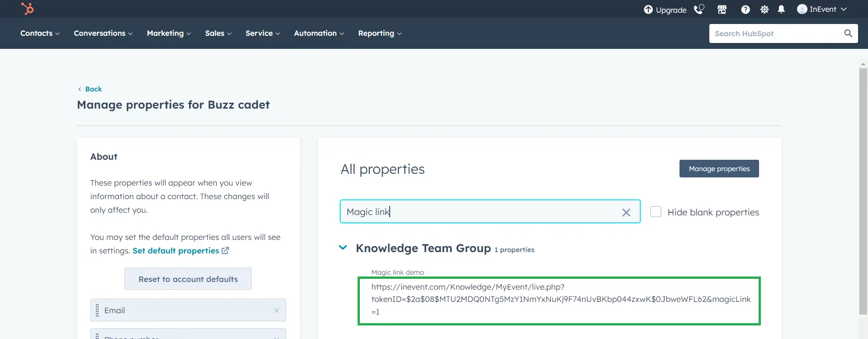
Task: Open the notifications bell
Action: pyautogui.click(x=781, y=10)
